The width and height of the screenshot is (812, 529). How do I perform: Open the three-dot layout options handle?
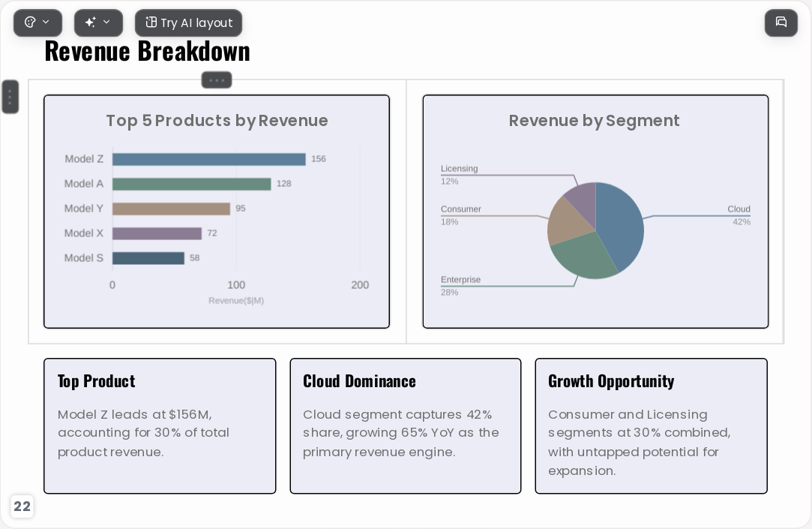point(217,80)
